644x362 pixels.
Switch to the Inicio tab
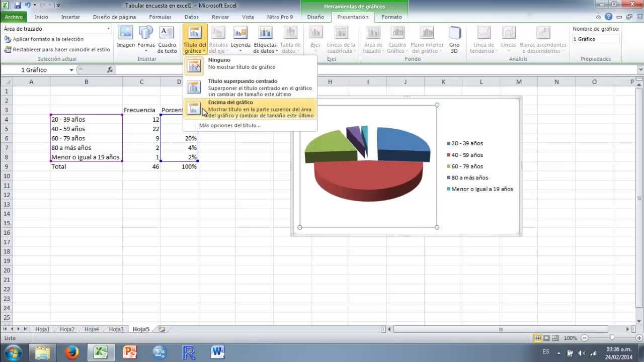click(41, 17)
